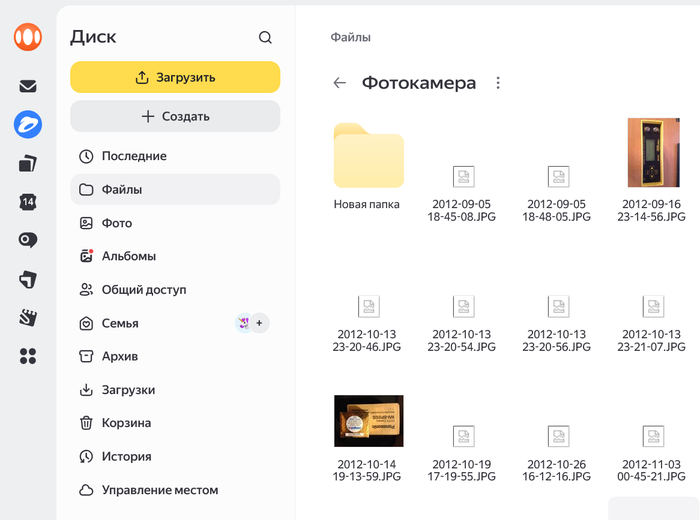Screen dimensions: 700x520
Task: Open the Documents stack icon
Action: tap(28, 163)
